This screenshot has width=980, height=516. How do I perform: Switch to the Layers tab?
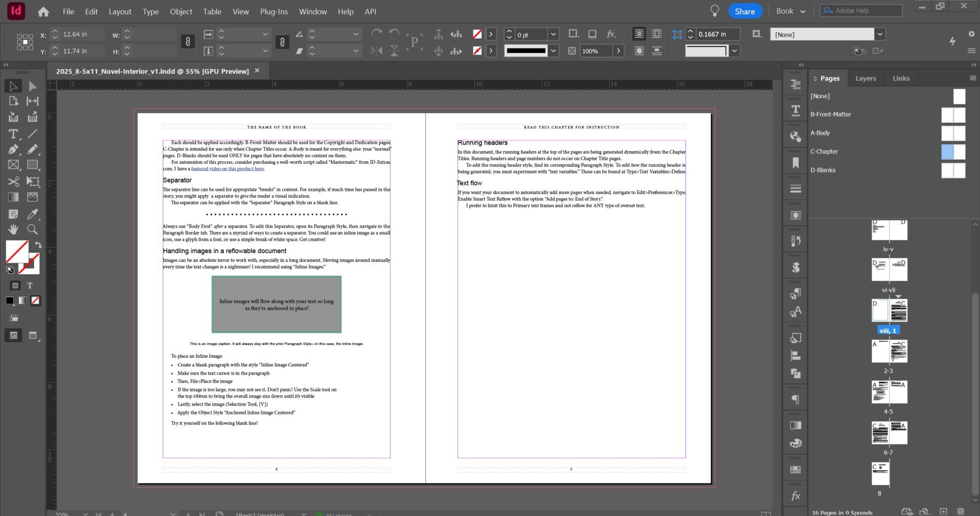(865, 78)
